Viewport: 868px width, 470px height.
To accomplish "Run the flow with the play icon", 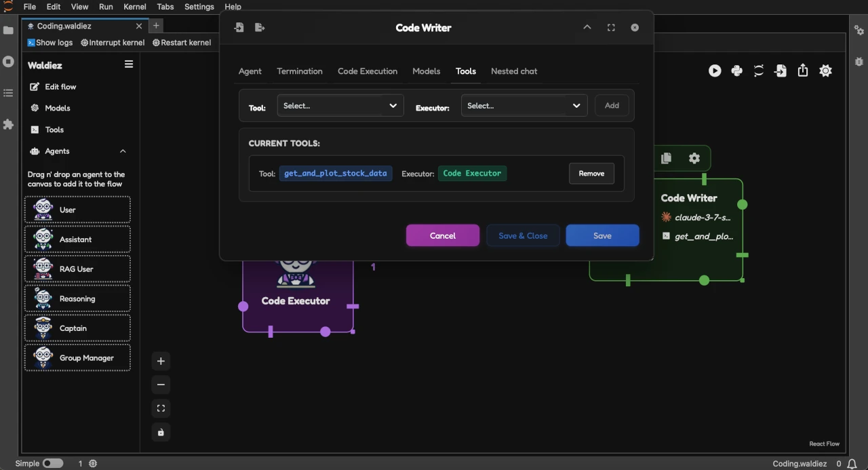I will [715, 71].
